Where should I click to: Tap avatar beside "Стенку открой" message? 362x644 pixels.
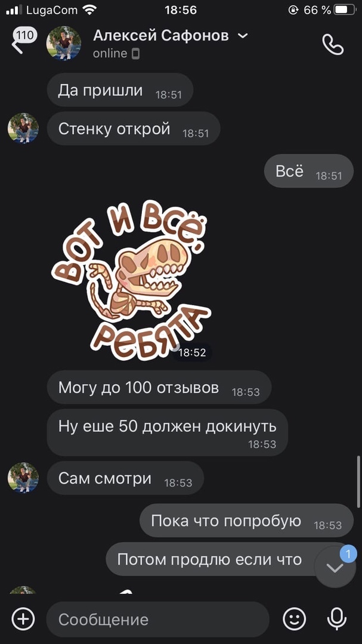(x=23, y=129)
